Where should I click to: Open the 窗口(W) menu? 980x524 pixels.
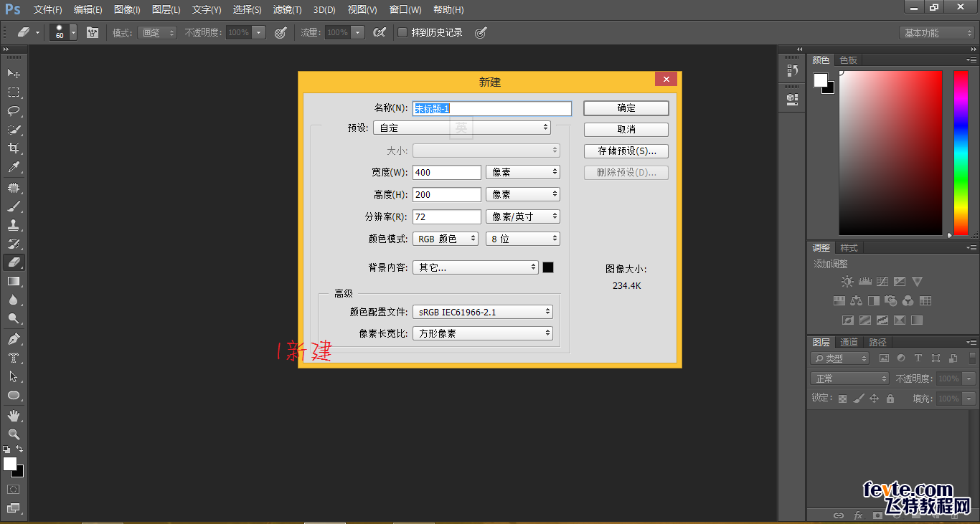[x=405, y=10]
